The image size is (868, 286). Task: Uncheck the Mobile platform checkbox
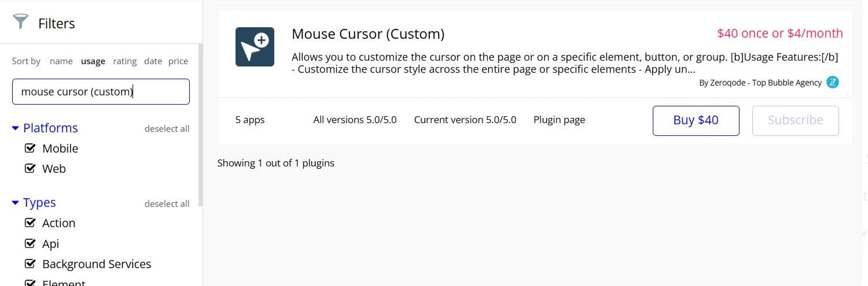pos(31,148)
